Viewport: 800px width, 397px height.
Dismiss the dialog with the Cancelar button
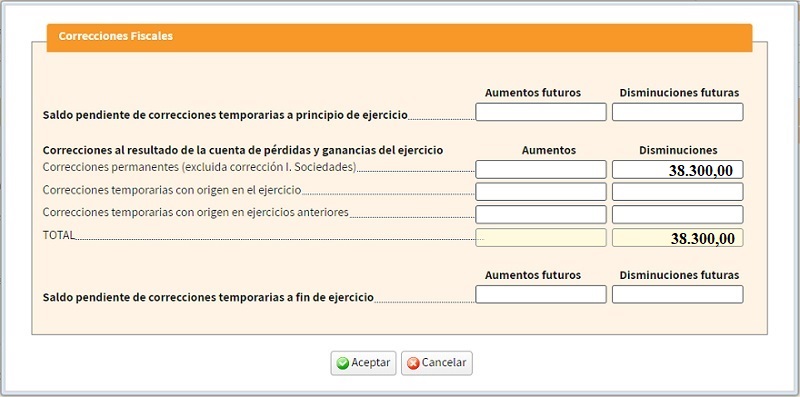click(437, 363)
